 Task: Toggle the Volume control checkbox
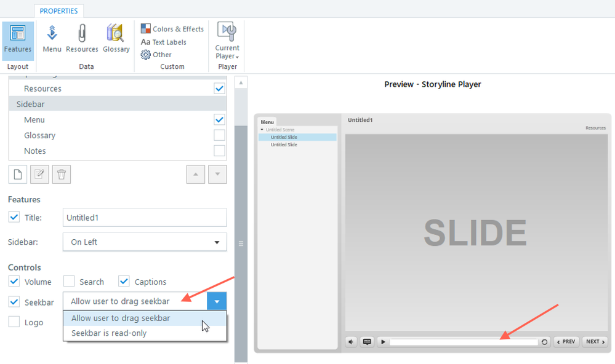[x=14, y=282]
